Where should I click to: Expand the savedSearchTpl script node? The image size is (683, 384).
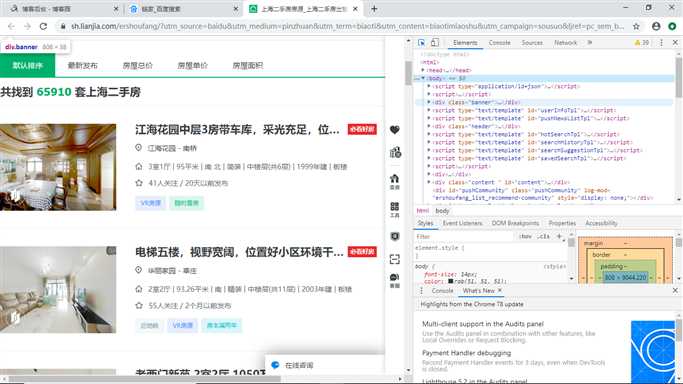(x=429, y=158)
